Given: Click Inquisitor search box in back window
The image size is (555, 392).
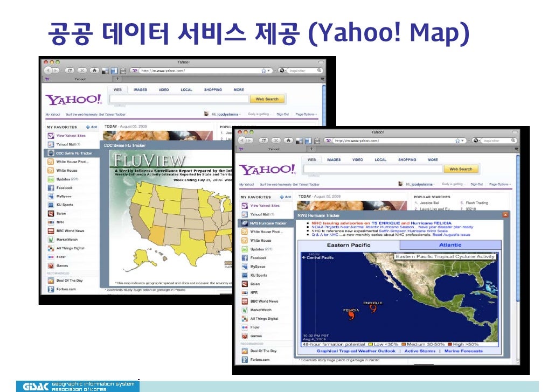Looking at the screenshot, I should (303, 71).
